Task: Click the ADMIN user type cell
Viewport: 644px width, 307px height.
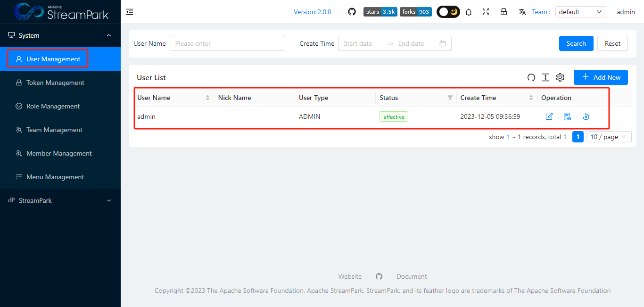Action: 309,116
